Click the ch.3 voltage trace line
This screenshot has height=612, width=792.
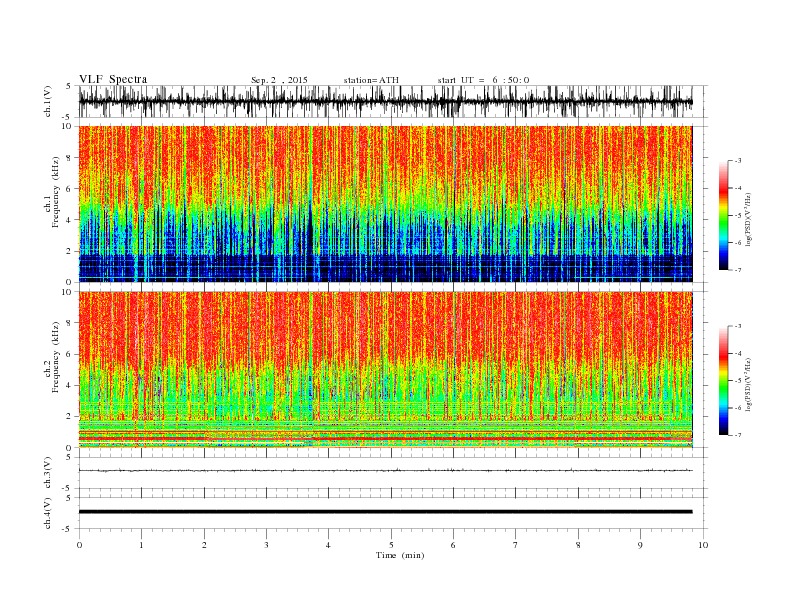tap(385, 471)
